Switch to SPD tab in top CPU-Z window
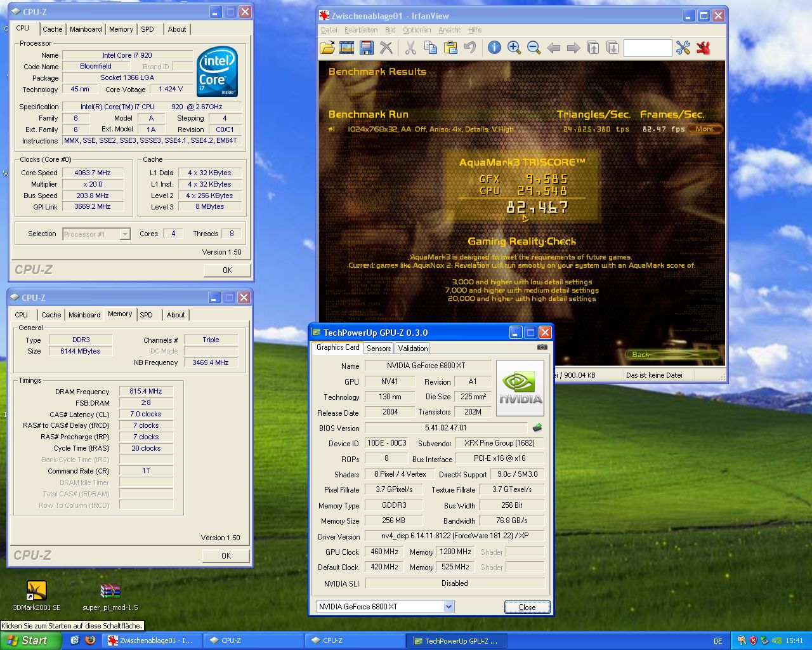Image resolution: width=812 pixels, height=650 pixels. point(147,29)
